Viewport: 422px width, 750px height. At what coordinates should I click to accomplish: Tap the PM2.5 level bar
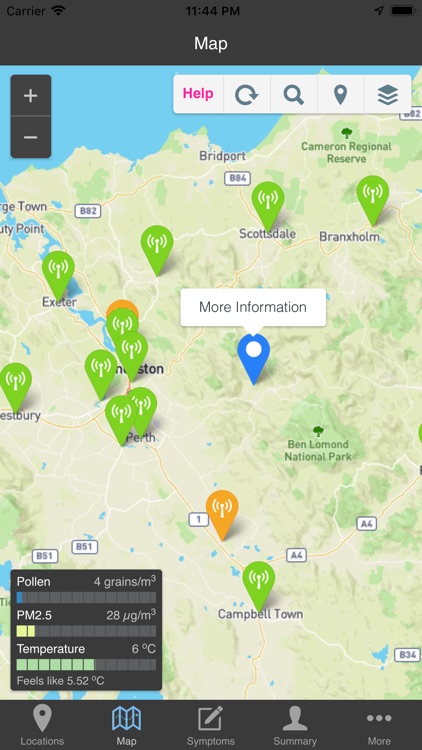click(86, 631)
